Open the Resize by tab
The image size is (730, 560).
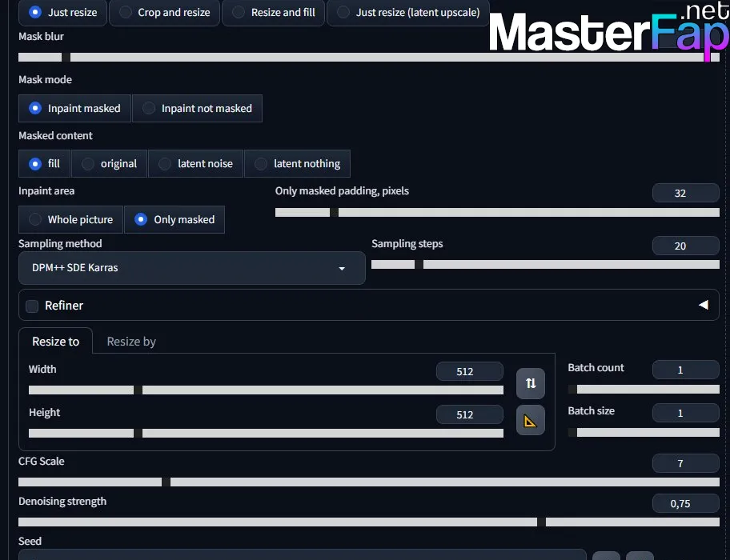(131, 342)
